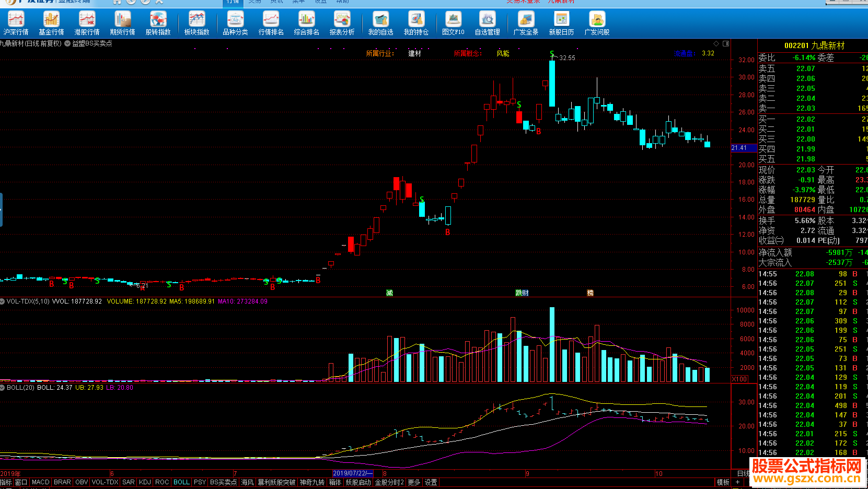Click 榜 marker on chart bottom

(x=590, y=293)
